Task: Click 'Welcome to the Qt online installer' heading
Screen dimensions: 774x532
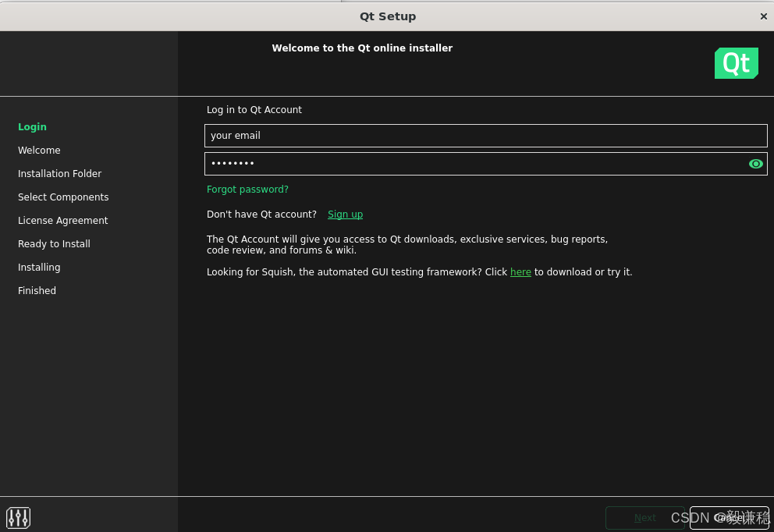Action: [362, 48]
